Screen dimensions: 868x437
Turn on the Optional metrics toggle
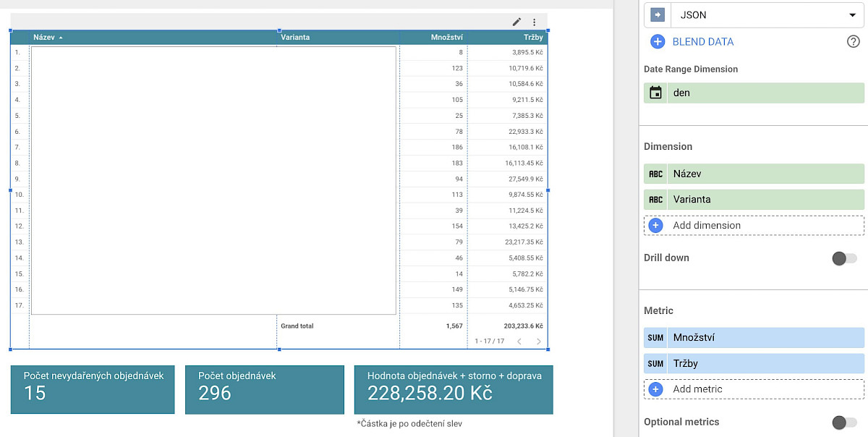pos(844,423)
